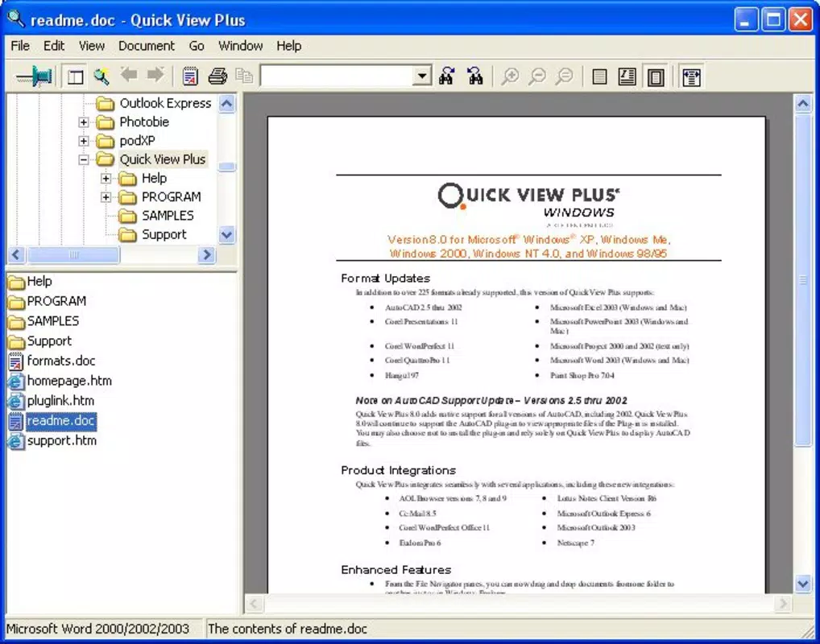Click the pushpin icon in the toolbar

(35, 76)
